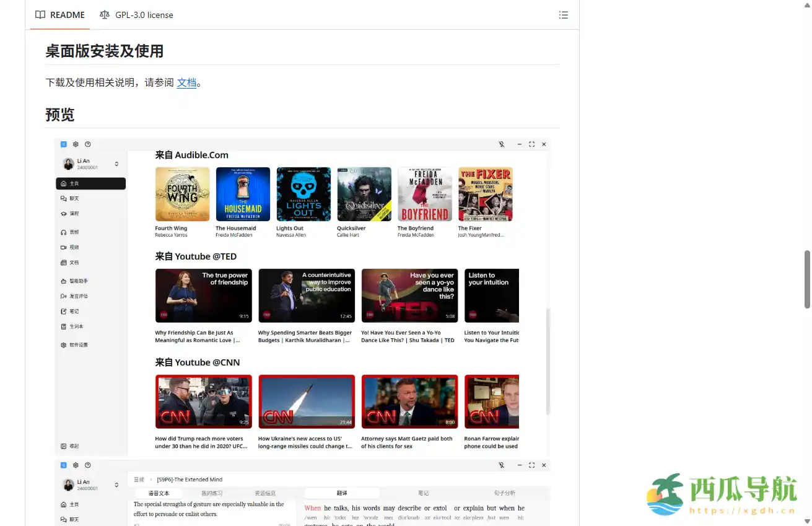Click the help question-mark icon in titlebar
This screenshot has height=526, width=812.
coord(88,144)
